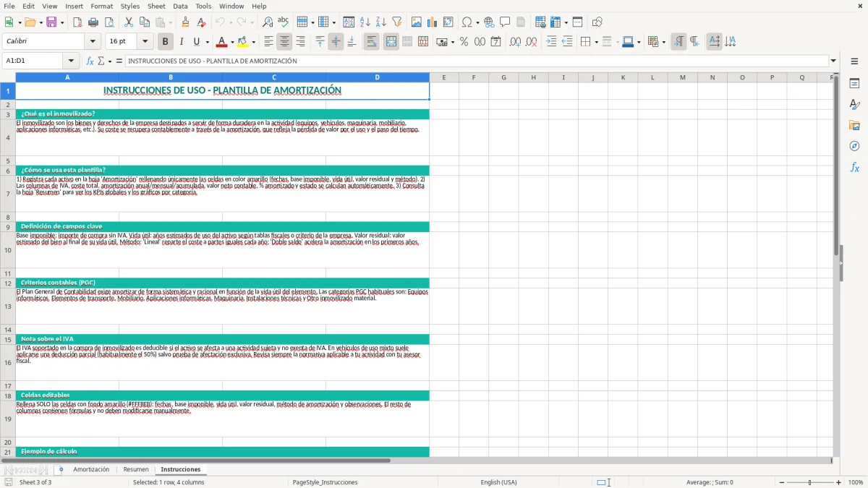Open sidebar Navigator panel
Screen dimensions: 868x488
[x=854, y=146]
